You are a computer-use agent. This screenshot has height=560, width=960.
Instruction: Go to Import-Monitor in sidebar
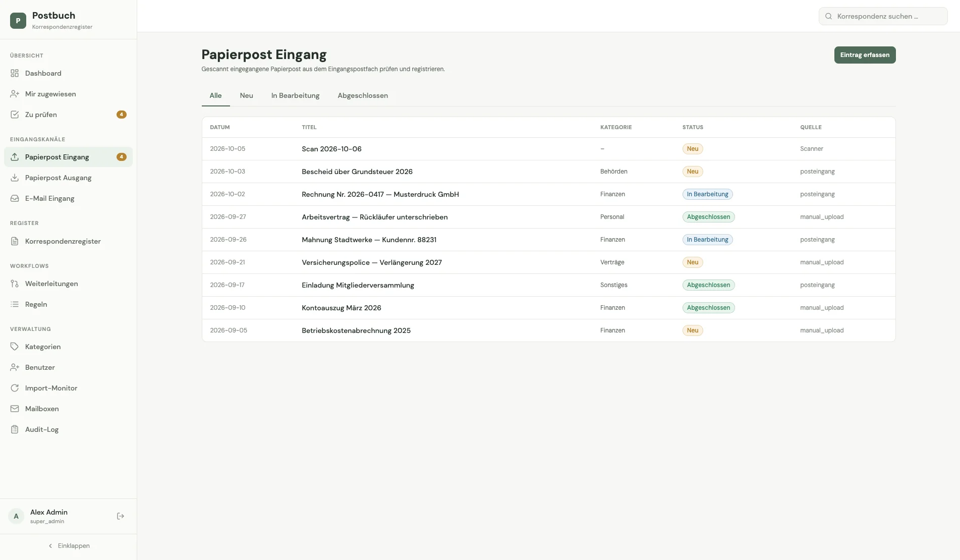(68, 388)
